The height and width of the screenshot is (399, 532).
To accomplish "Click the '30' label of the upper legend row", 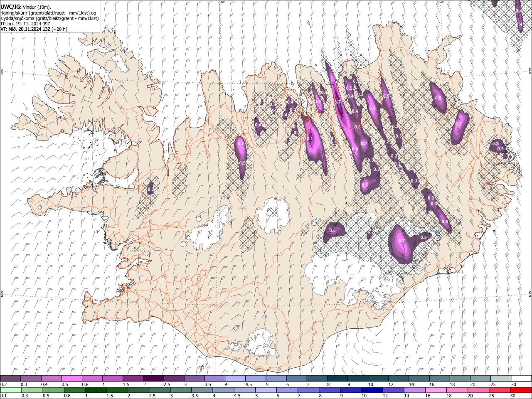I will click(x=514, y=384).
